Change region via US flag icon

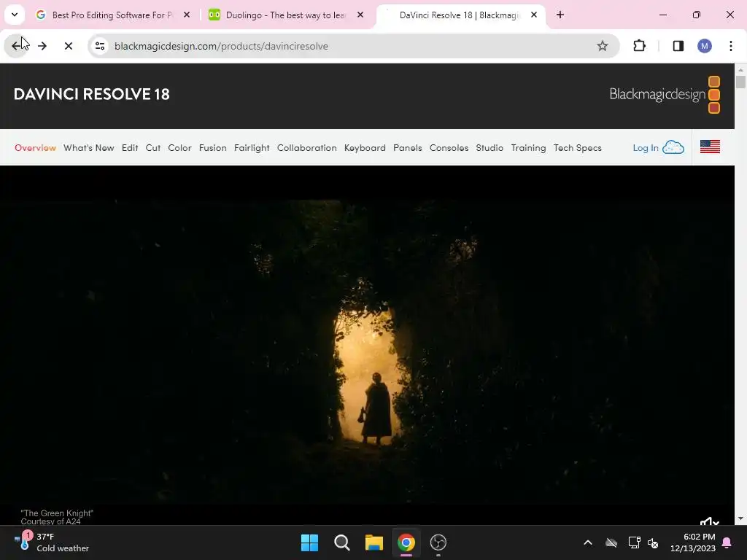point(710,147)
